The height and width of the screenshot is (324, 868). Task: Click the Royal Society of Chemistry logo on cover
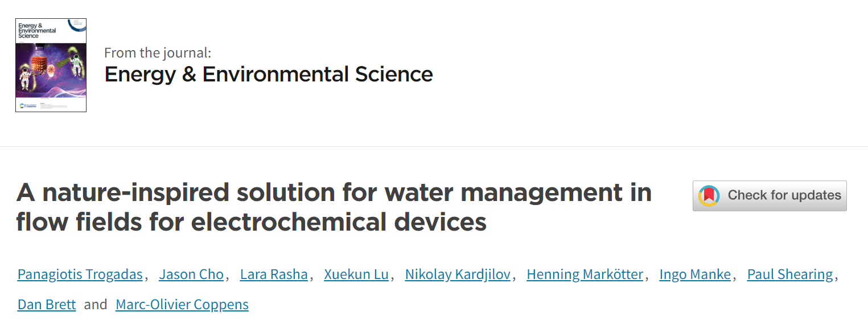click(x=28, y=106)
